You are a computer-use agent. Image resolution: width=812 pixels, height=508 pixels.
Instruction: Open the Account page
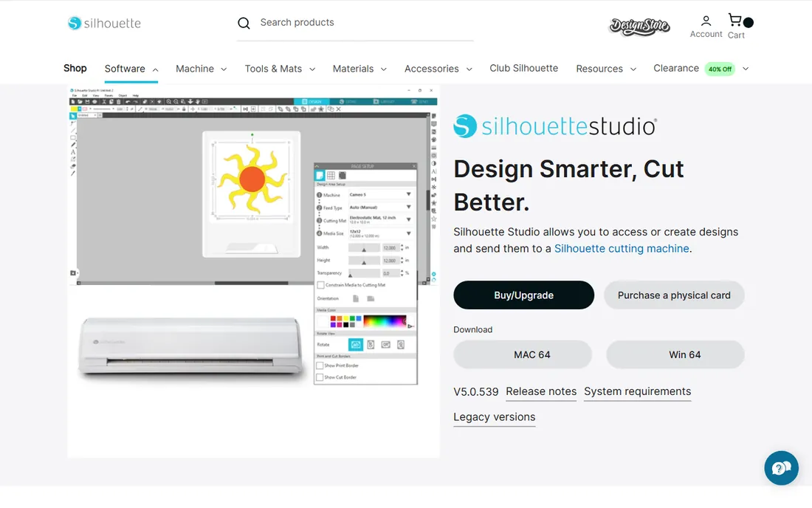point(706,27)
